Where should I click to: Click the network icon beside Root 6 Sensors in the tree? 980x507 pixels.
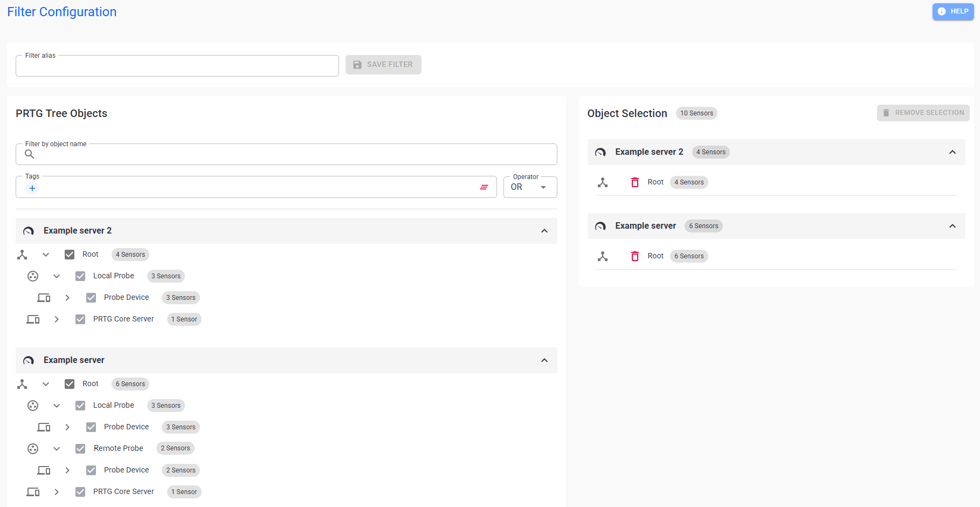point(22,384)
